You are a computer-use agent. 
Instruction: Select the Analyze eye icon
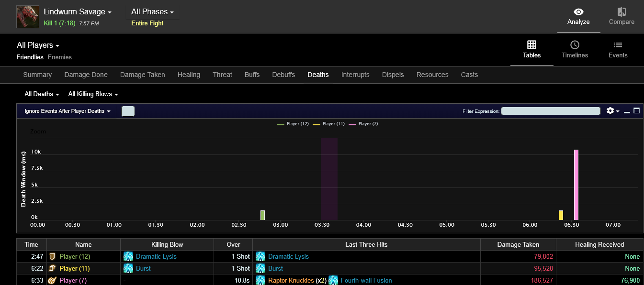pos(578,12)
